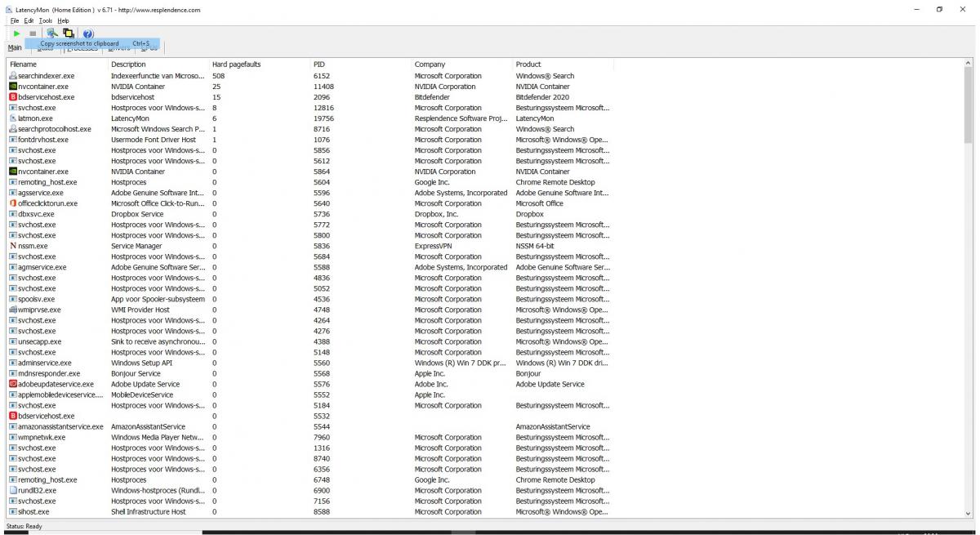Screen dimensions: 980x535
Task: Sort by the Company column header
Action: click(462, 64)
